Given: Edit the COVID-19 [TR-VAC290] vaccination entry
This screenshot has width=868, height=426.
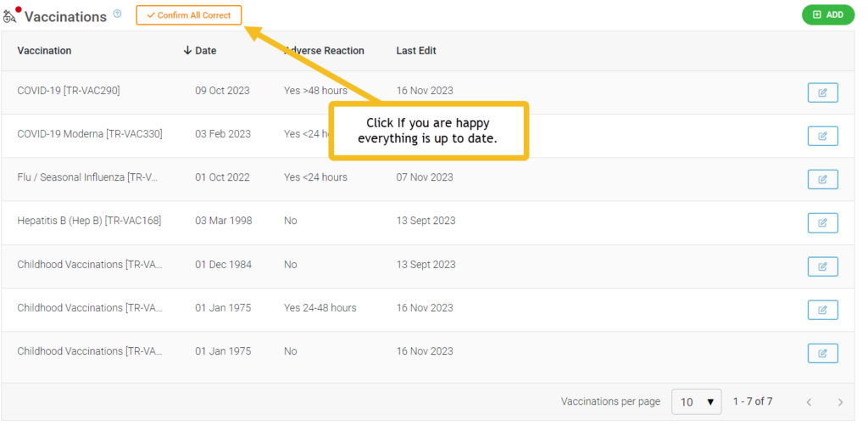Looking at the screenshot, I should [822, 92].
